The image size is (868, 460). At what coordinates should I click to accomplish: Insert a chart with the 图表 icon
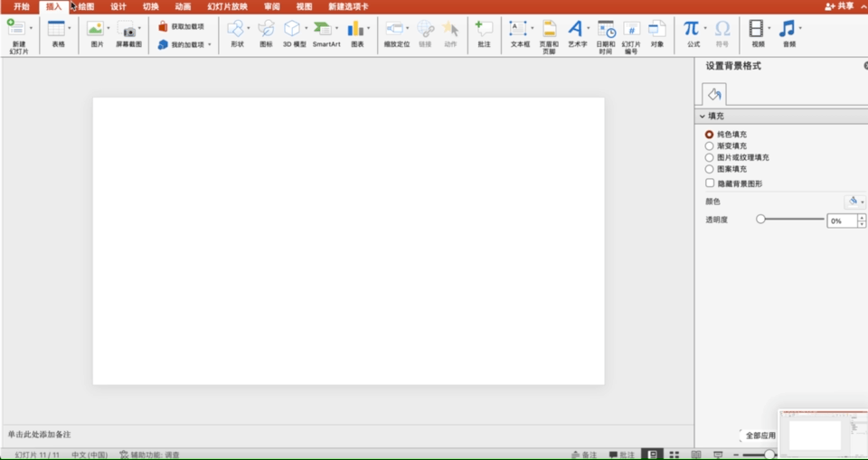(356, 29)
